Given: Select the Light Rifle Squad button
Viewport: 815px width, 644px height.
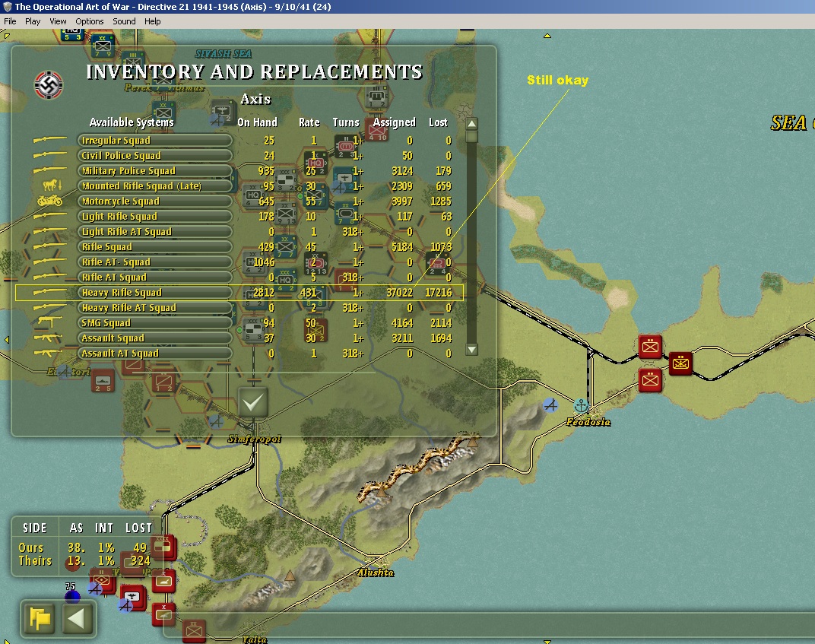Looking at the screenshot, I should coord(155,216).
